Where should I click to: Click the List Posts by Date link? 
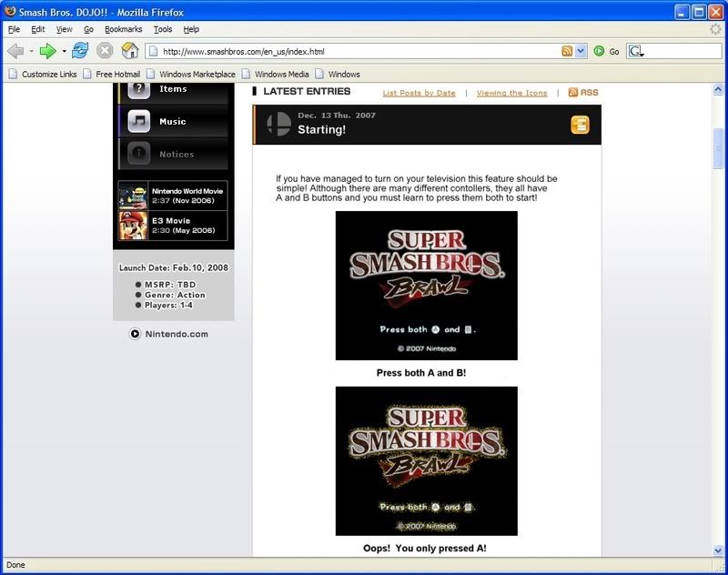[x=419, y=93]
